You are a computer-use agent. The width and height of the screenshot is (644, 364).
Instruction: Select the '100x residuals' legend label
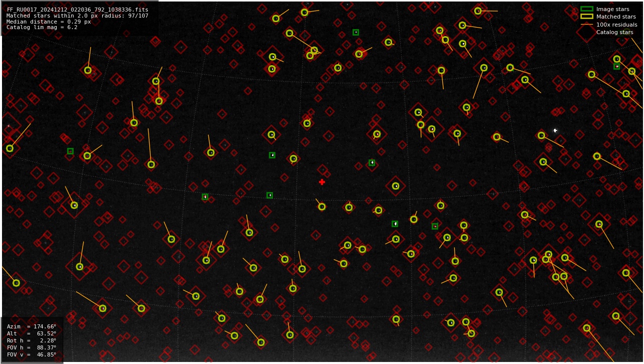[x=616, y=25]
